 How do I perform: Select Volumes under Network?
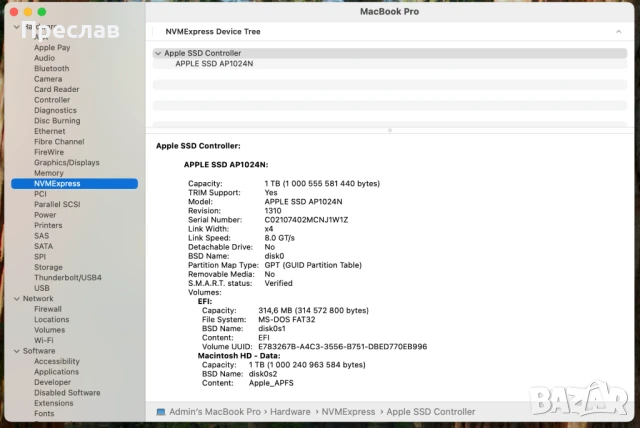[x=49, y=330]
